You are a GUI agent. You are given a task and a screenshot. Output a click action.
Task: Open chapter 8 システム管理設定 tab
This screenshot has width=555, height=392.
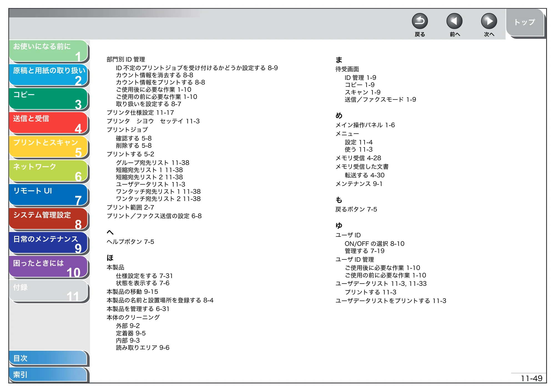(x=49, y=219)
